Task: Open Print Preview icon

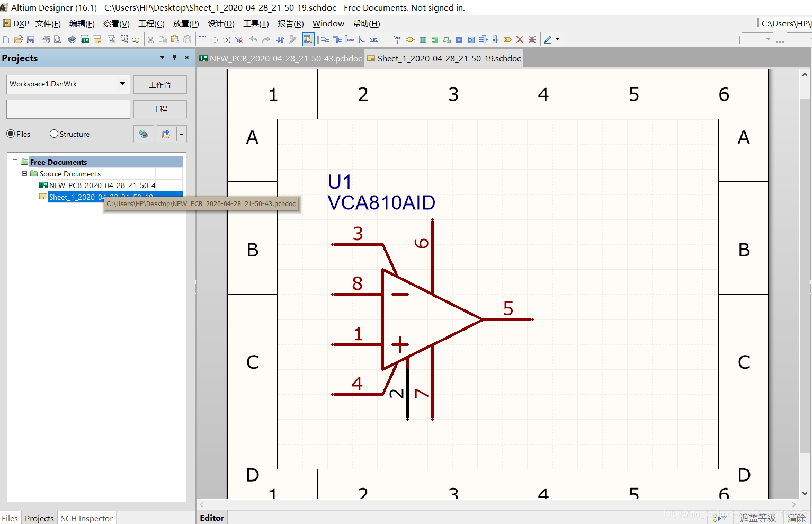Action: (57, 40)
